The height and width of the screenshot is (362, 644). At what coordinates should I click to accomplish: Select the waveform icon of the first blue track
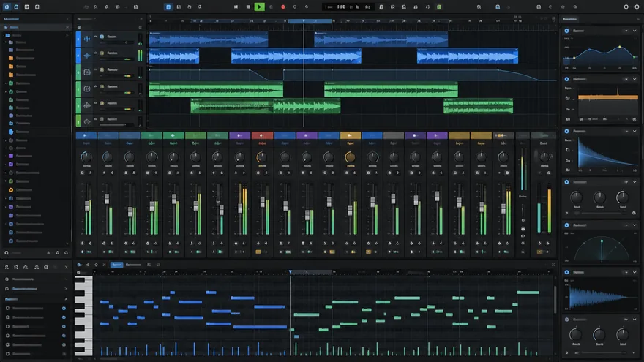coord(87,39)
